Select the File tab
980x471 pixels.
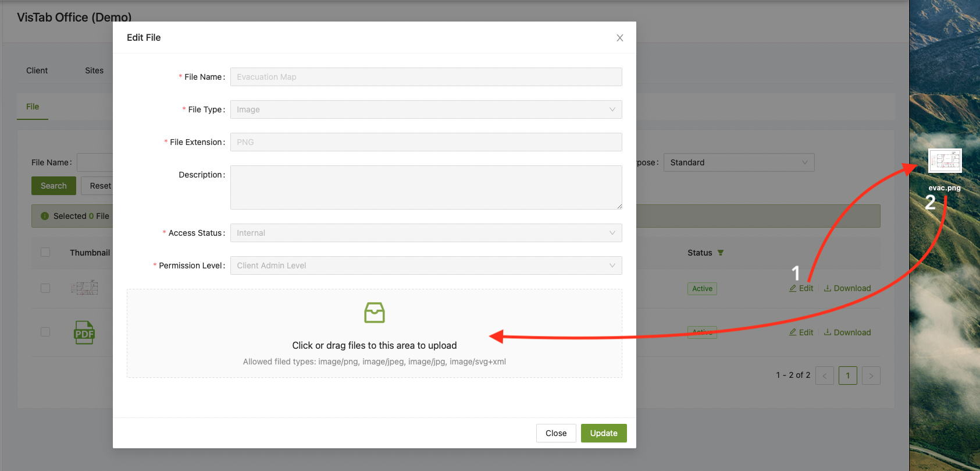coord(33,107)
